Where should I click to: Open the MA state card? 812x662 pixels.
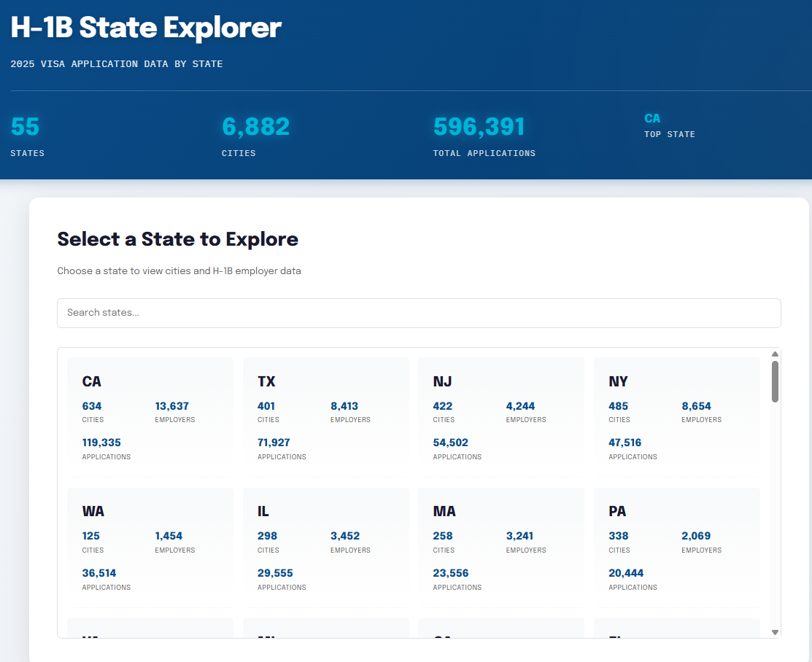500,547
